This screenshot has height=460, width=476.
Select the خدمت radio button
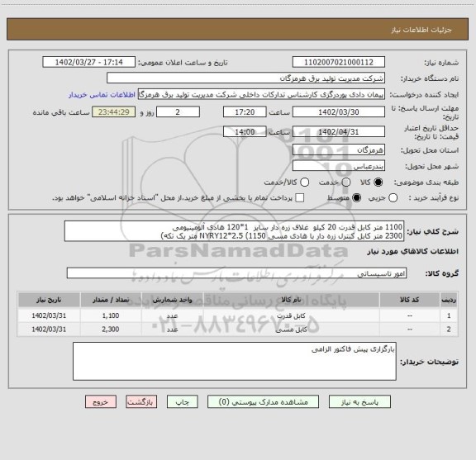coord(346,183)
